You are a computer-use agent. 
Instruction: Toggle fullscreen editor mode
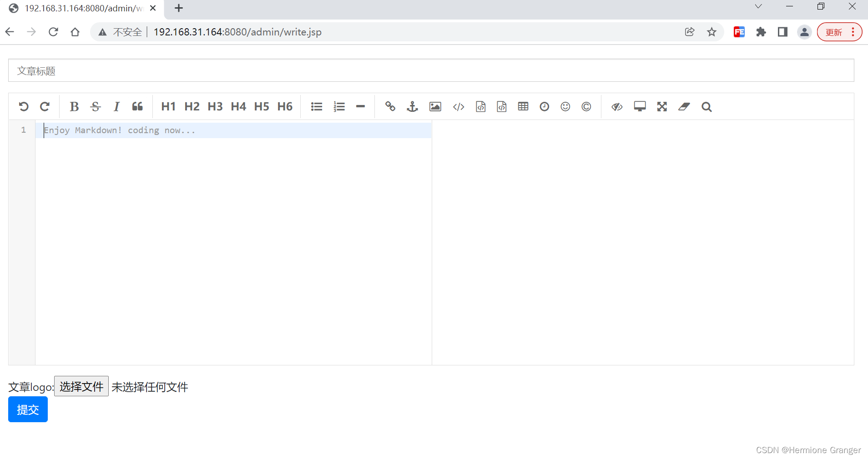click(x=662, y=107)
